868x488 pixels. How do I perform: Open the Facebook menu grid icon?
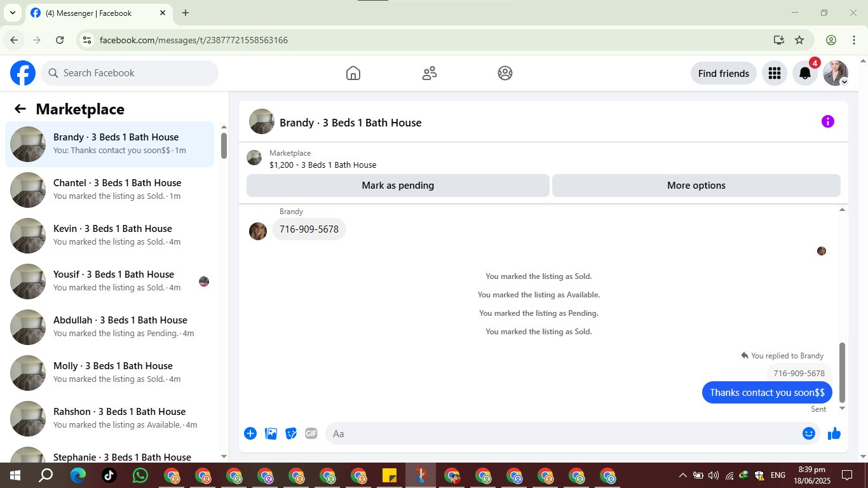(774, 73)
